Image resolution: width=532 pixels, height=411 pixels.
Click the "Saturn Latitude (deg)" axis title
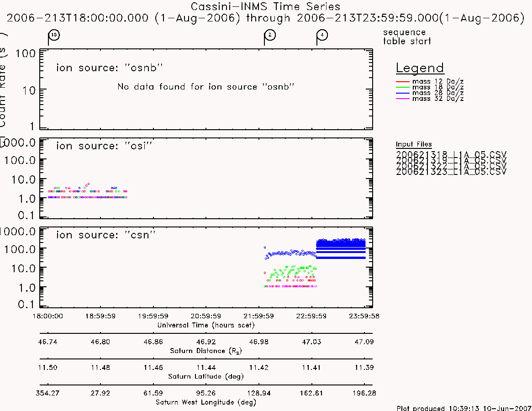pos(206,376)
